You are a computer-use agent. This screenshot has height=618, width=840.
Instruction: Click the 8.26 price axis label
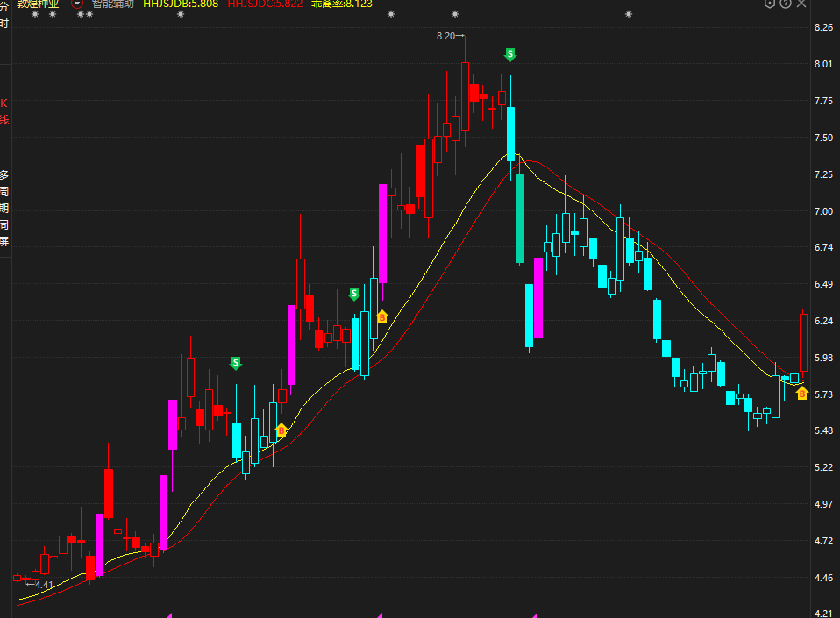coord(824,27)
